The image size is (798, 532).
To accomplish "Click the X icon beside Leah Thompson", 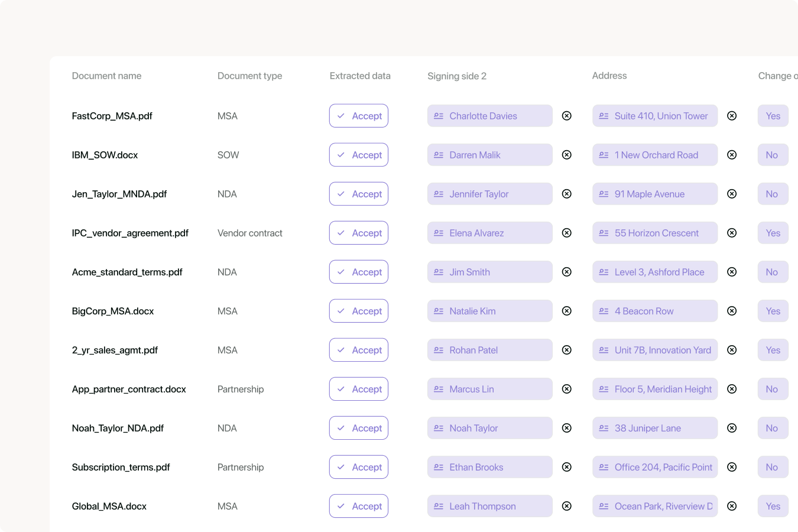I will click(x=566, y=506).
